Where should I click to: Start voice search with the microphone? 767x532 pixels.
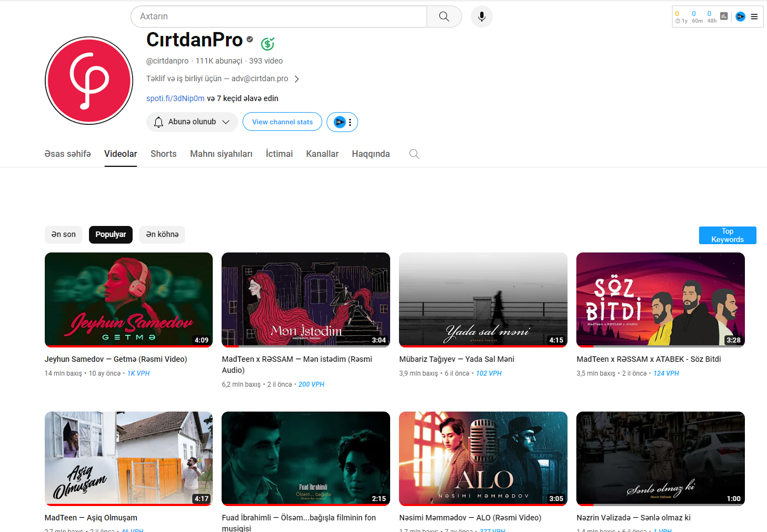pyautogui.click(x=482, y=17)
